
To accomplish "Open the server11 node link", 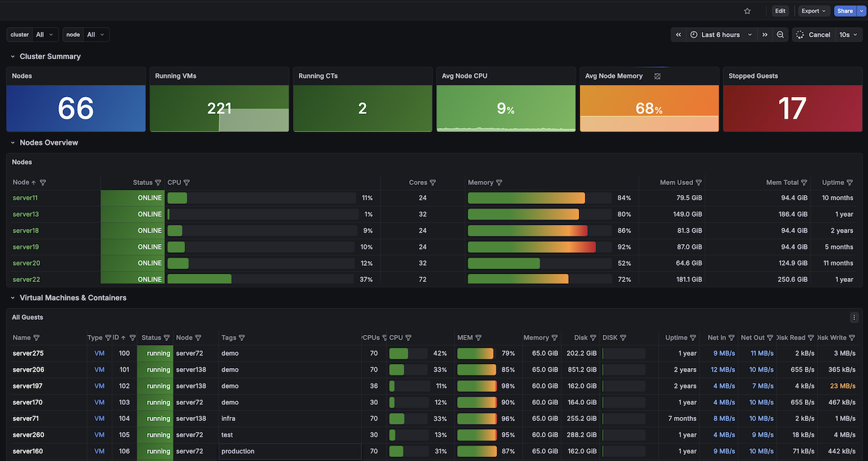I will [x=25, y=198].
